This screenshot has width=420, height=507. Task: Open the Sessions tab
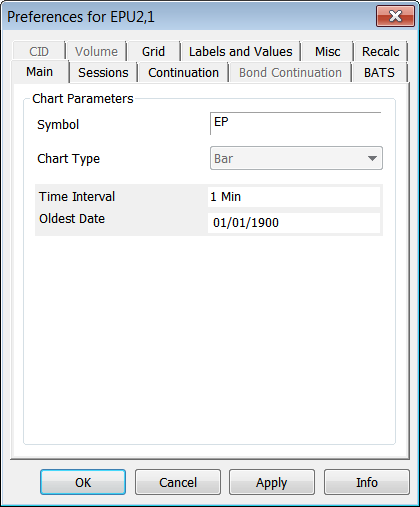click(x=103, y=72)
